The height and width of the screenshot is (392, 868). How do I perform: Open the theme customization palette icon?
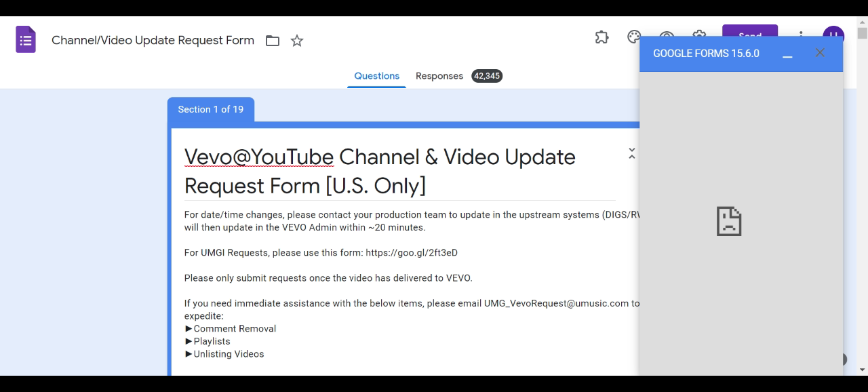pos(633,38)
